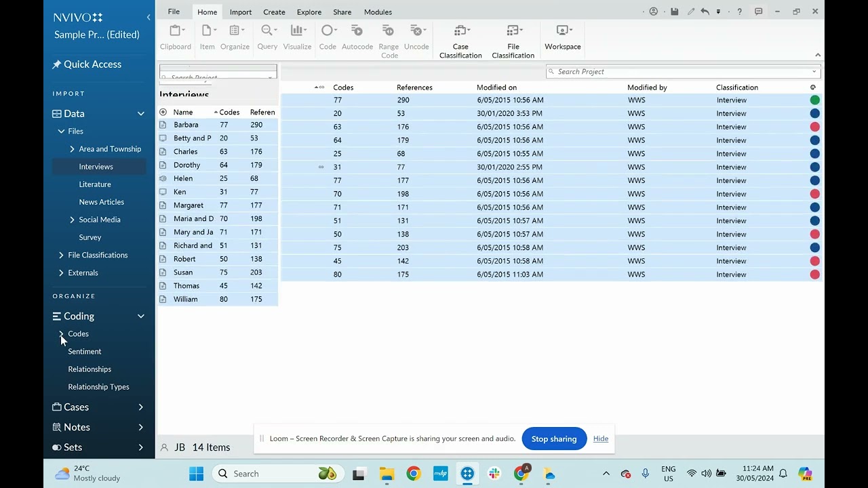
Task: Open Quick Access pin item
Action: pos(87,64)
